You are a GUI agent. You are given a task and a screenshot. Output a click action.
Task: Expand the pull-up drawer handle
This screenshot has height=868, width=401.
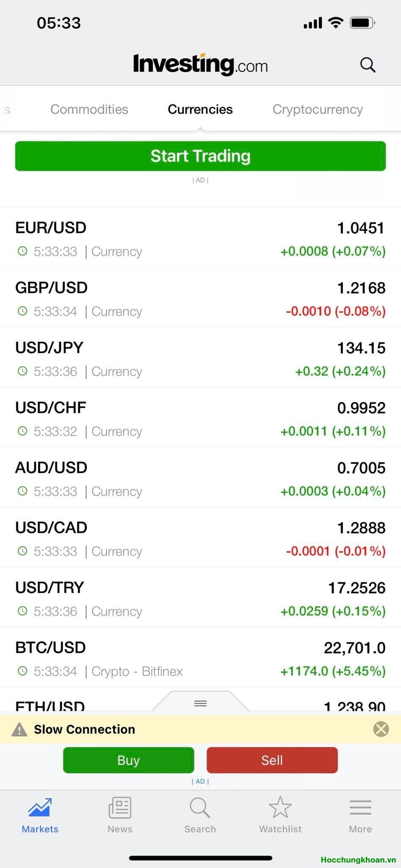coord(200,704)
